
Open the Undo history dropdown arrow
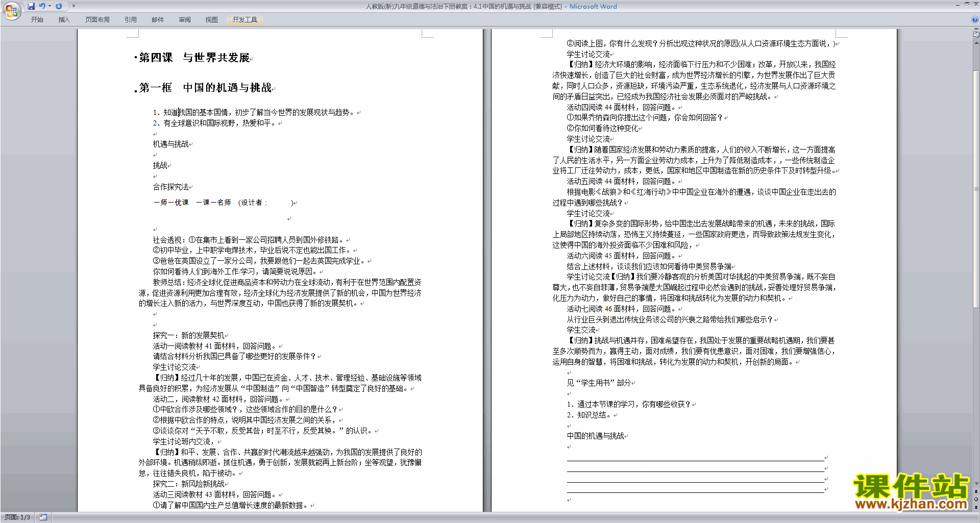tap(50, 6)
